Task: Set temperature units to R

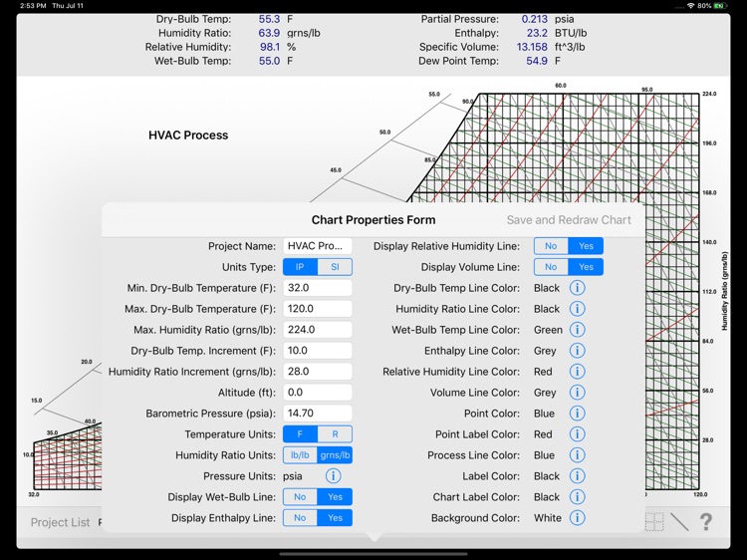Action: pos(335,434)
